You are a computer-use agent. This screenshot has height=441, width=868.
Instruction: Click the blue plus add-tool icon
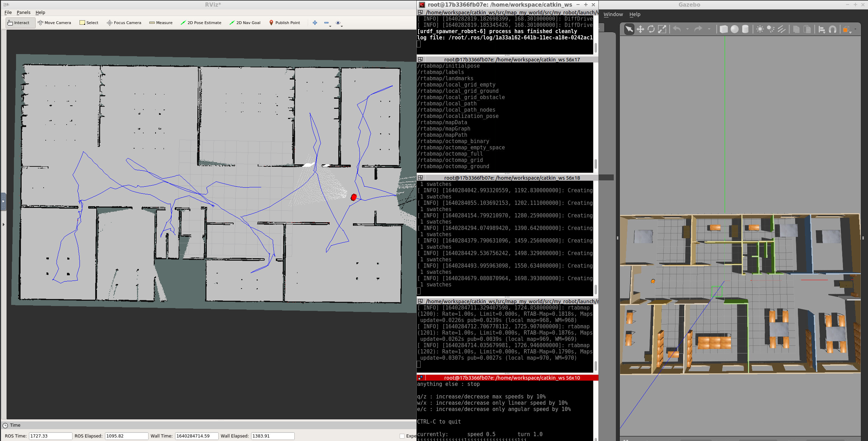315,23
